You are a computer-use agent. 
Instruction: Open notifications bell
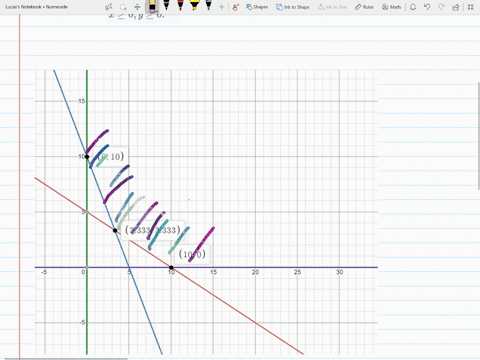(413, 7)
